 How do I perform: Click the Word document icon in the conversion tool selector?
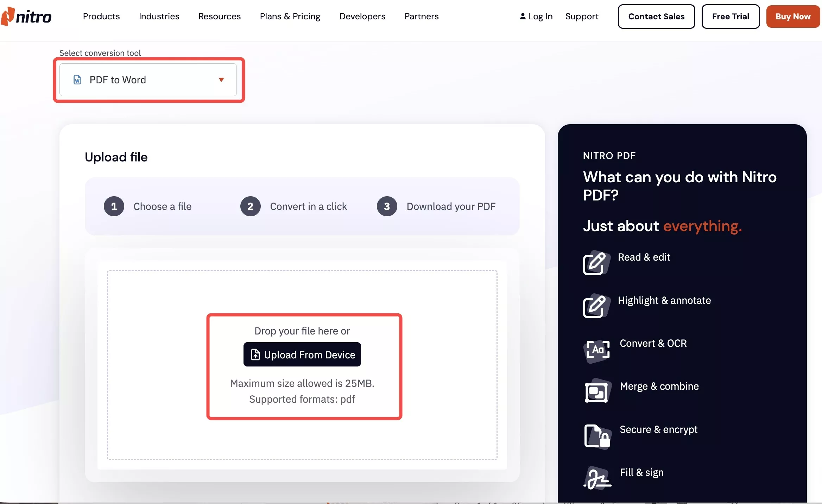[x=77, y=80]
